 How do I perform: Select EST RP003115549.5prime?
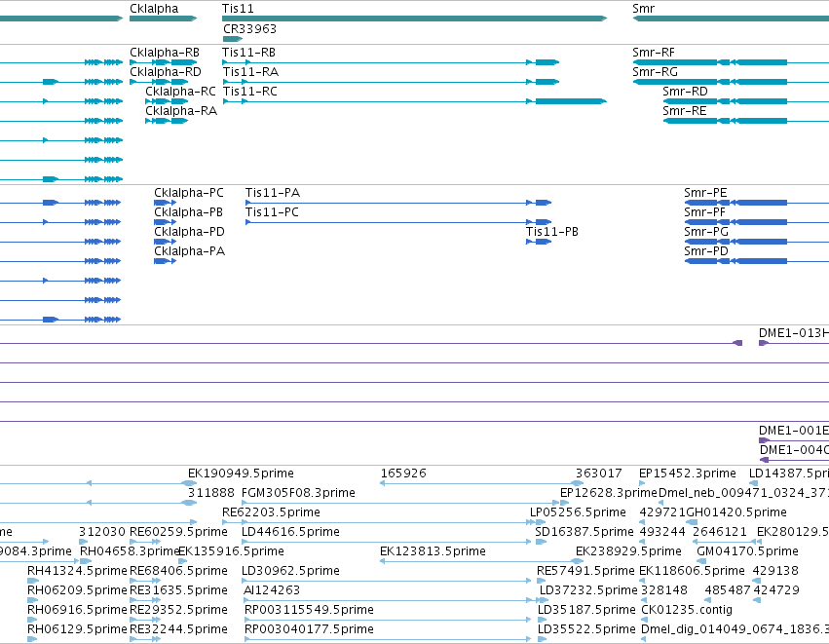[309, 610]
